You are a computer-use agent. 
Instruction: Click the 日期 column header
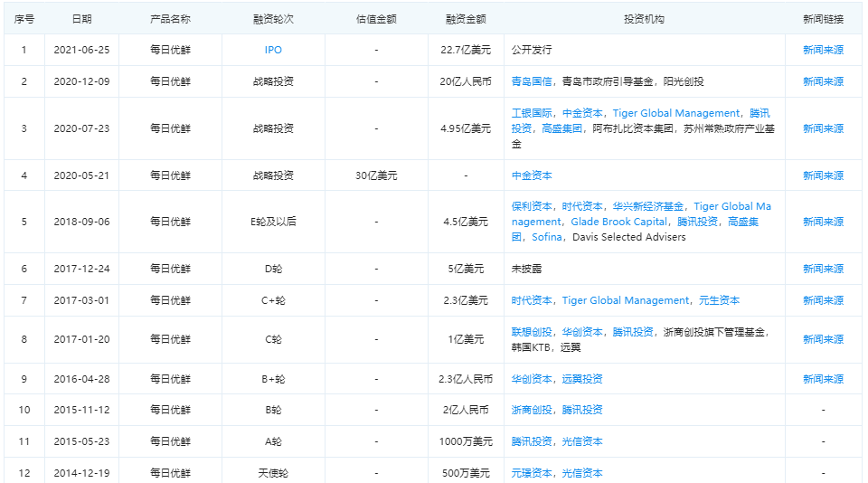point(81,18)
